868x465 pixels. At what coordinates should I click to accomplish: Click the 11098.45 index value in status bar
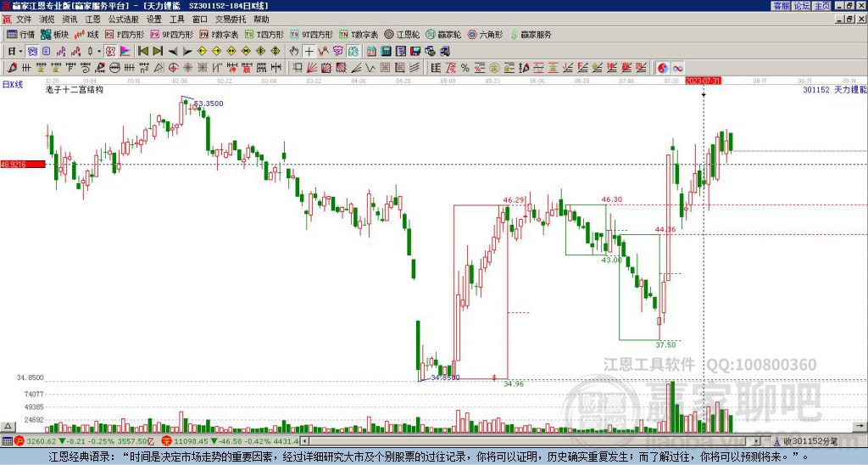189,441
